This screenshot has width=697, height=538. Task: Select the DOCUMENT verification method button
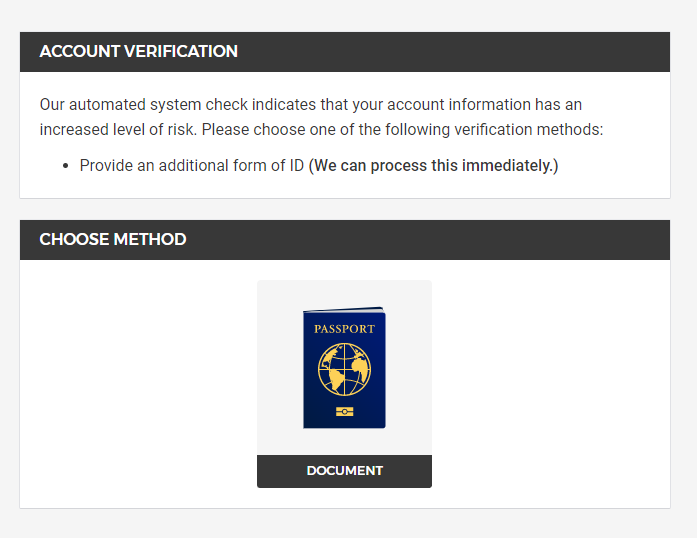click(x=344, y=471)
